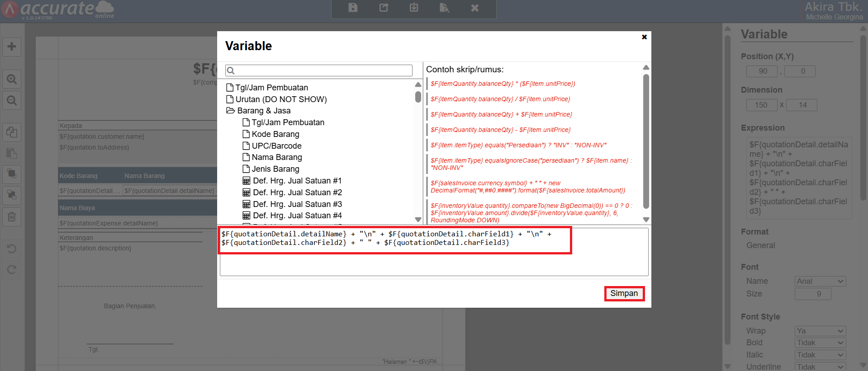The width and height of the screenshot is (868, 371).
Task: Click the trash Delete icon in sidebar
Action: pyautogui.click(x=12, y=217)
